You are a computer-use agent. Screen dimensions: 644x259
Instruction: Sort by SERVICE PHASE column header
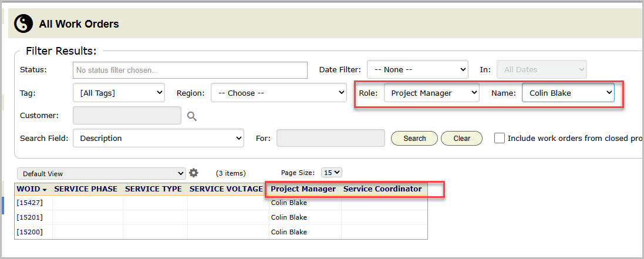86,189
